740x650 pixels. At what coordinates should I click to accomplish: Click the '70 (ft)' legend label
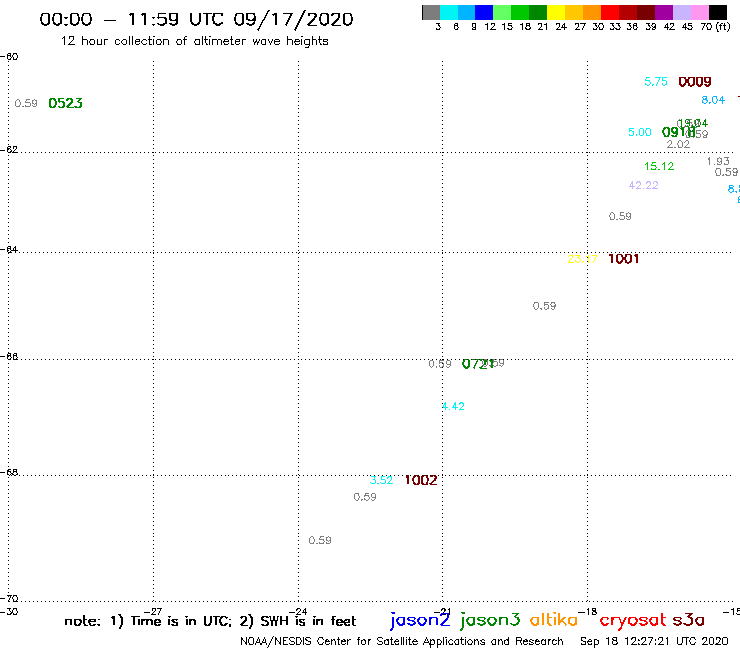pyautogui.click(x=715, y=27)
